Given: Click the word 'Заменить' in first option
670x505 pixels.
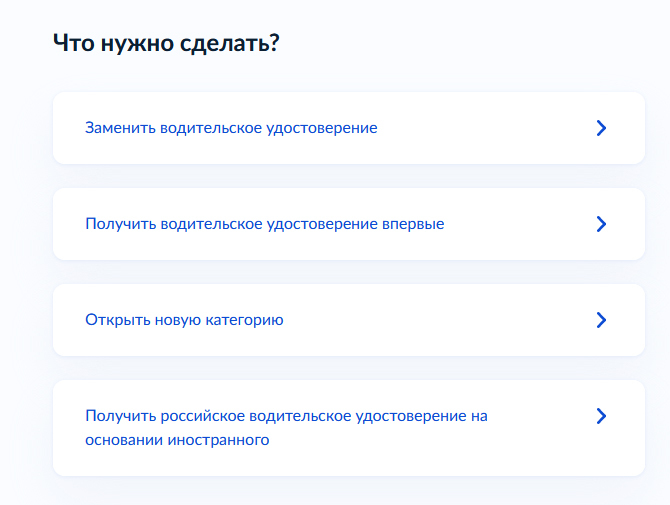Looking at the screenshot, I should point(118,128).
